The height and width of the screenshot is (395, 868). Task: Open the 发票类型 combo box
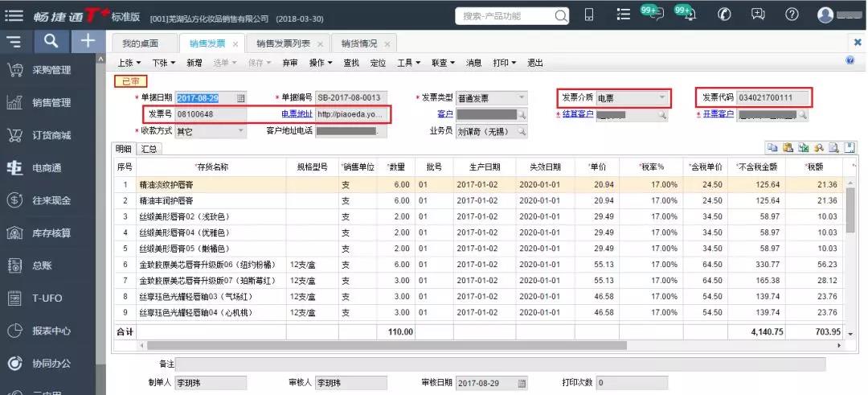(x=492, y=98)
